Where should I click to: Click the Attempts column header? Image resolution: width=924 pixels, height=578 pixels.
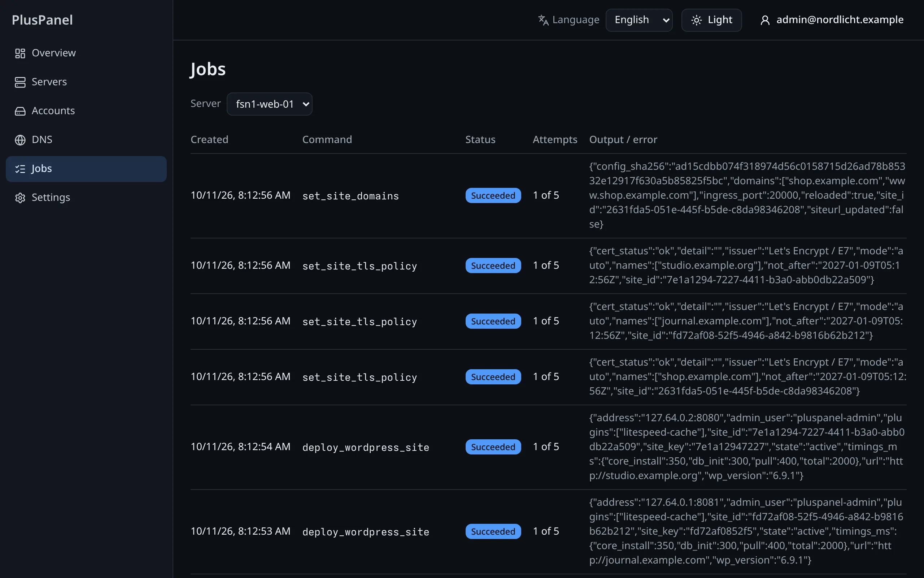(x=555, y=139)
